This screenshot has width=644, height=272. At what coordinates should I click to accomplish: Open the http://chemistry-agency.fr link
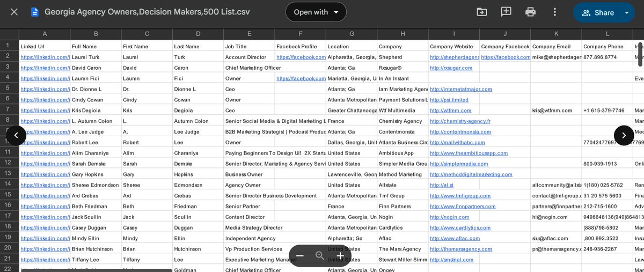460,121
